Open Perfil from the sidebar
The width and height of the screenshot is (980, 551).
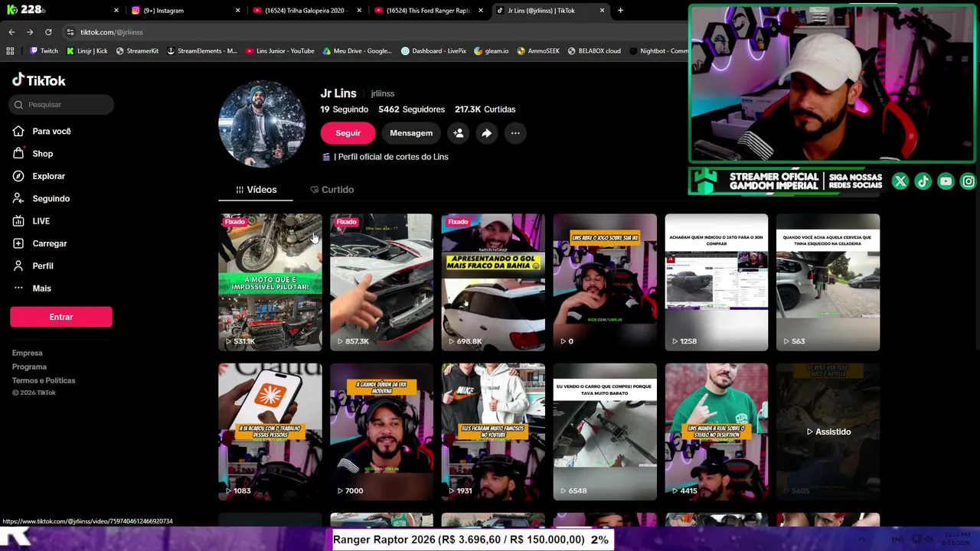coord(33,266)
